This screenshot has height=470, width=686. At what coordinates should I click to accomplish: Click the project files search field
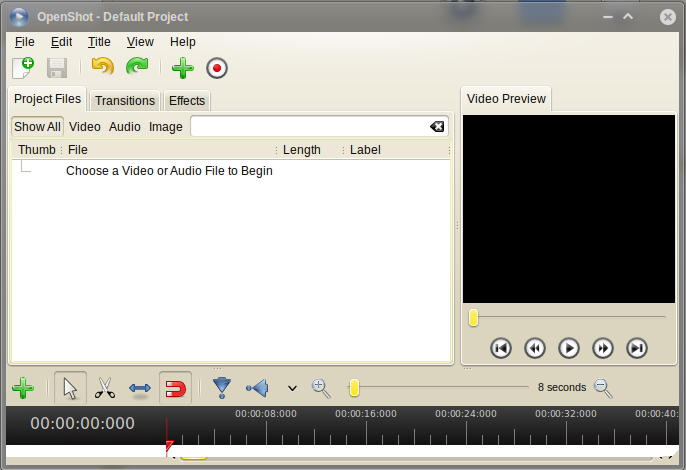click(310, 127)
